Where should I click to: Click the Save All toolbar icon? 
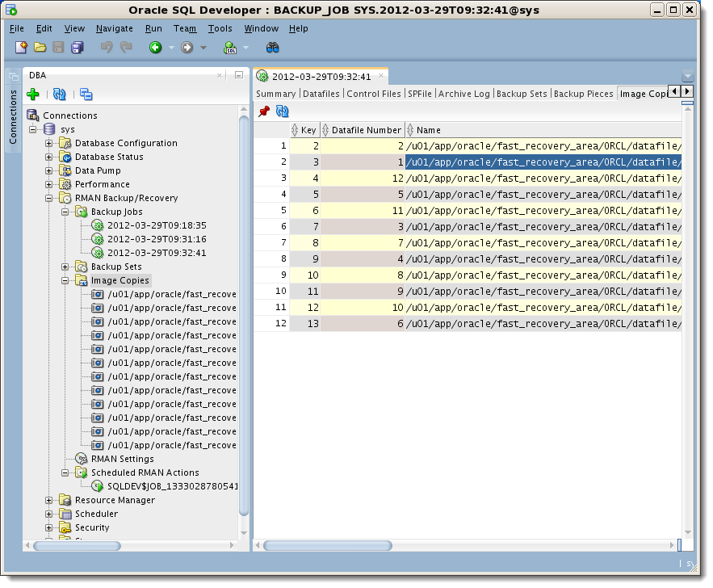coord(78,48)
